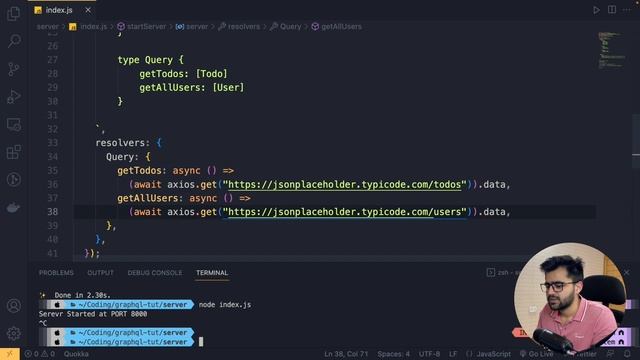The image size is (640, 360).
Task: Click the remote window indicator in status bar
Action: (9, 354)
